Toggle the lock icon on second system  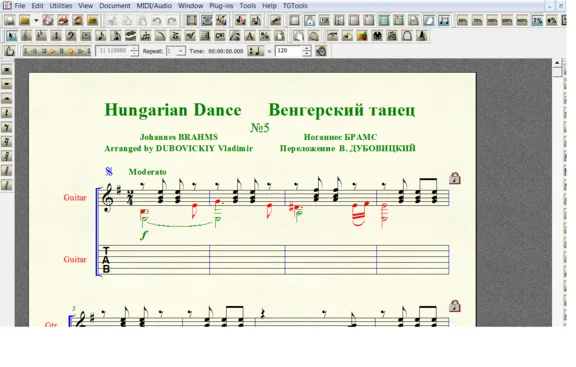[x=454, y=306]
